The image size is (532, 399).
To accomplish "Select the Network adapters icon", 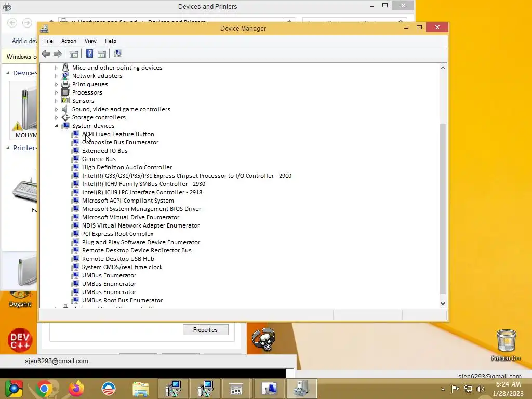I will click(x=65, y=76).
